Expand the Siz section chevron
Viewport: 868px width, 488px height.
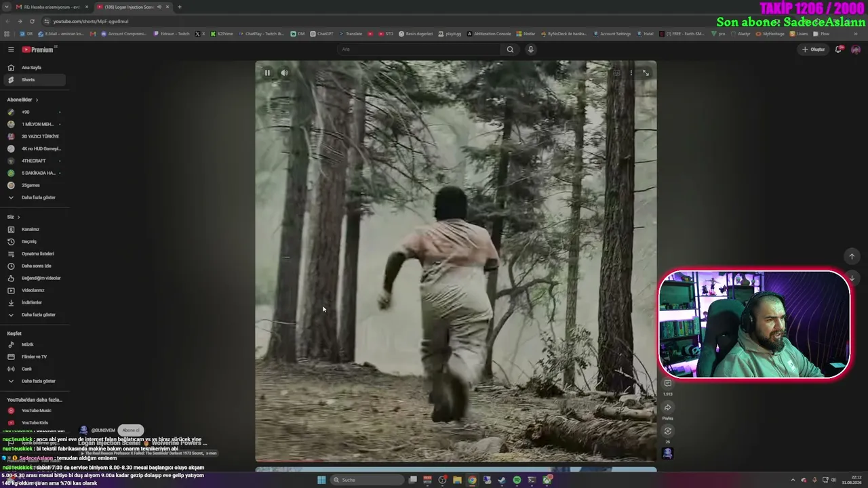18,217
